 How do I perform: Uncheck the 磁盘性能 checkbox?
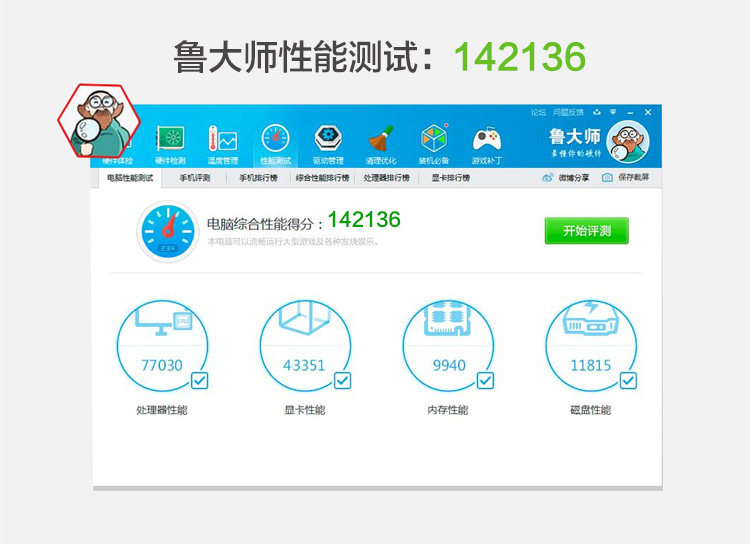[x=629, y=381]
